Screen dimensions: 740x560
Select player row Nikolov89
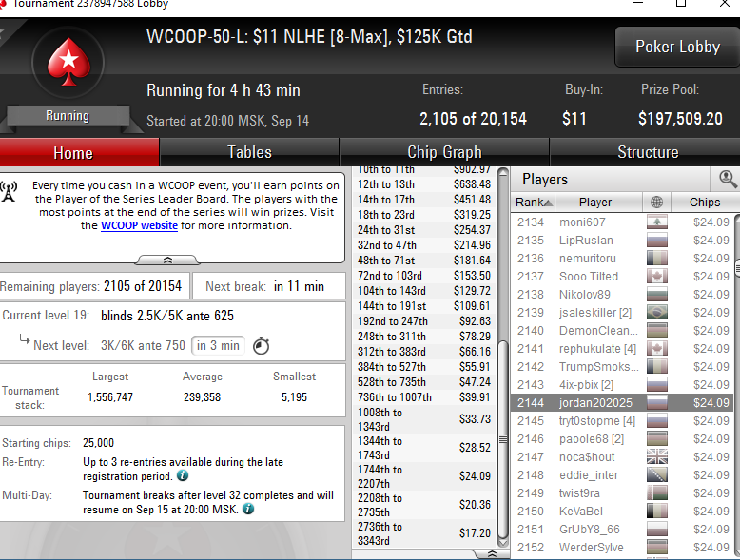622,295
